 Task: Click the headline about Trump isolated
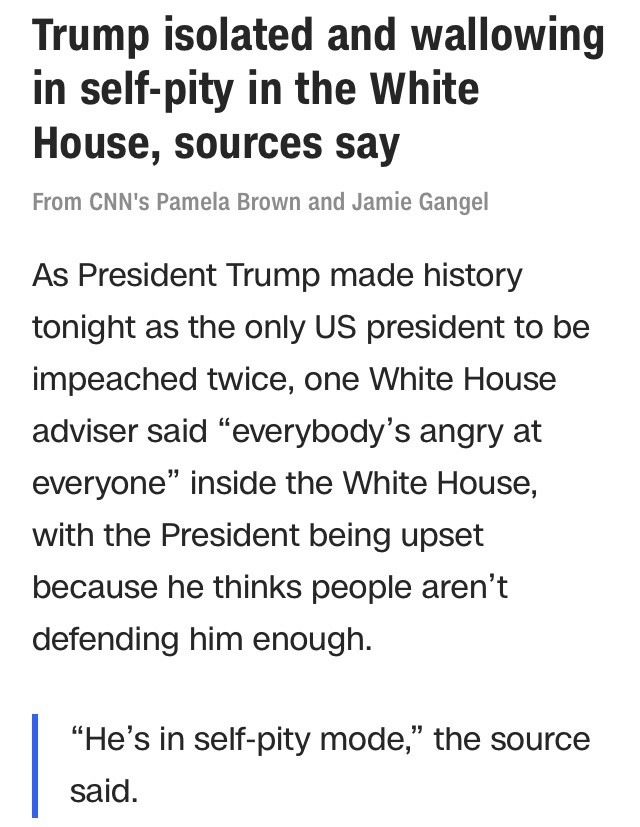(x=318, y=91)
